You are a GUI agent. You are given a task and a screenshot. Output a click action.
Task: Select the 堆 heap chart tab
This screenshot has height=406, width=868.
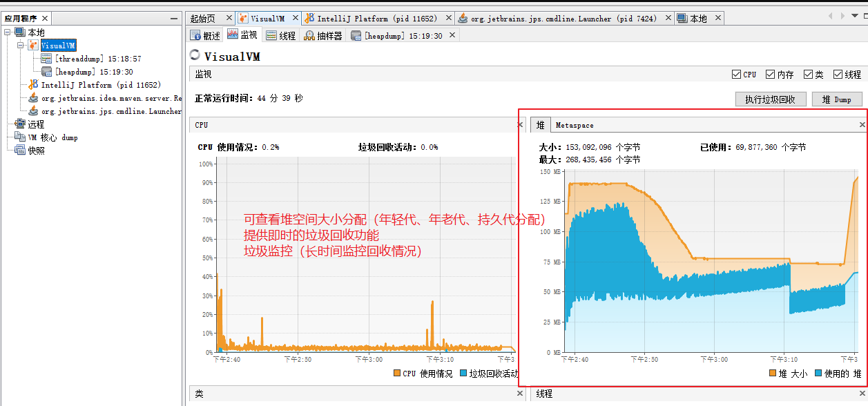541,125
